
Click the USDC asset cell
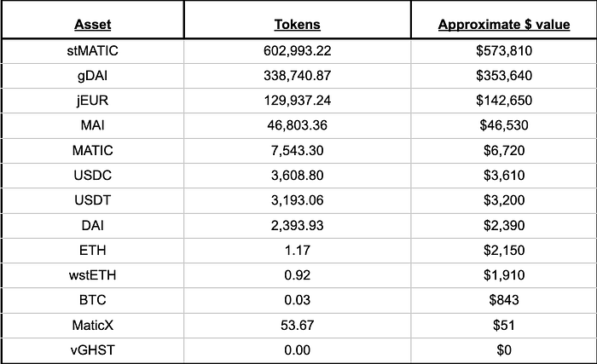point(92,175)
